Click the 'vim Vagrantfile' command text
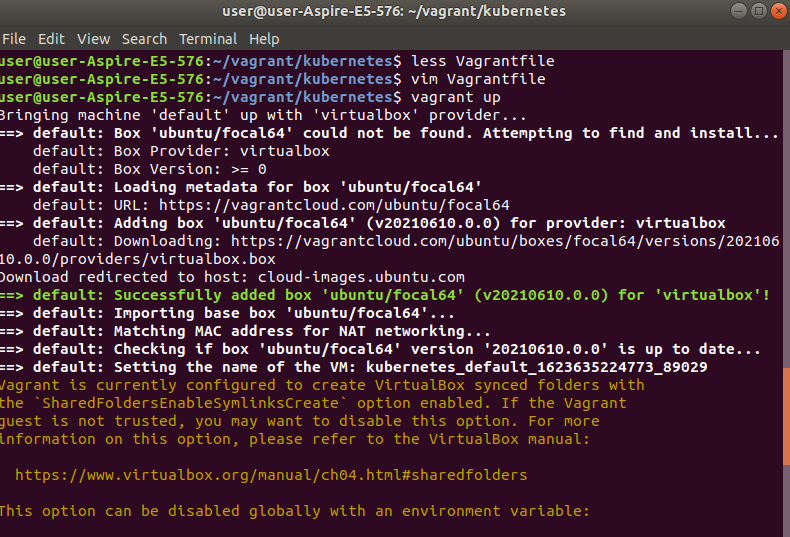The height and width of the screenshot is (537, 790). point(478,79)
